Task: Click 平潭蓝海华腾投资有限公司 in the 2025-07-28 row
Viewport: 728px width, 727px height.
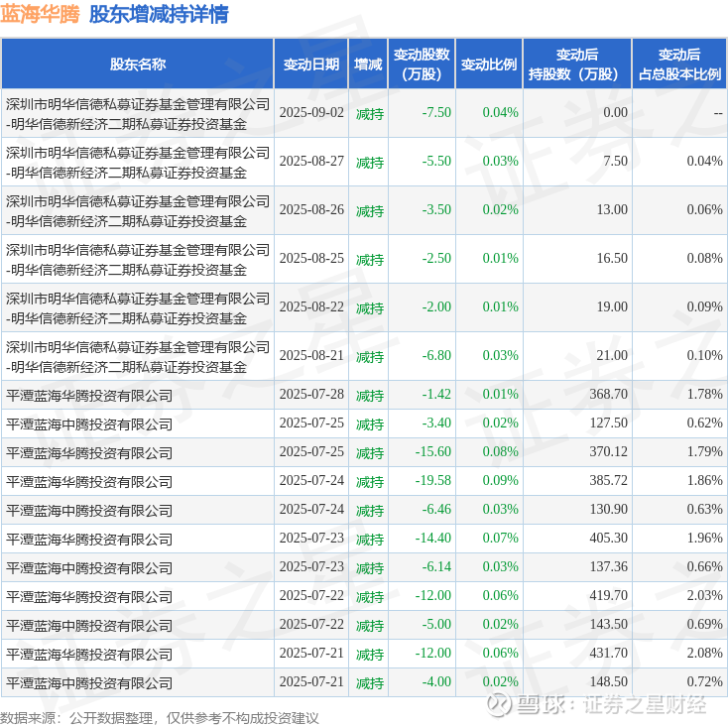Action: click(89, 396)
